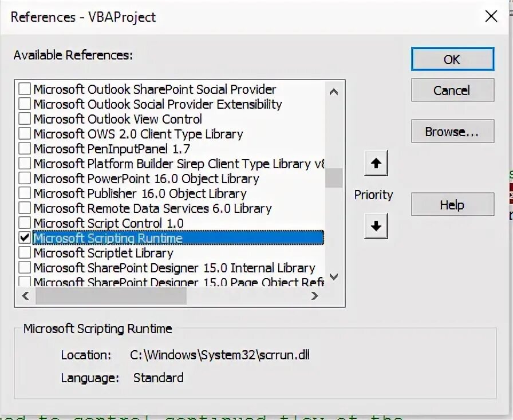Check Microsoft Outlook View Control checkbox

[25, 119]
